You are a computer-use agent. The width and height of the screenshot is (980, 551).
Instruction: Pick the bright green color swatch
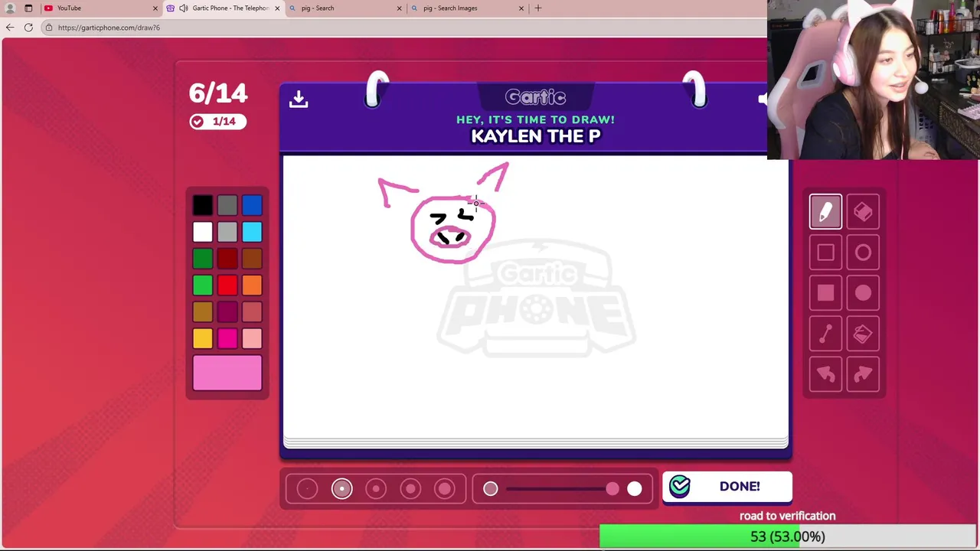pyautogui.click(x=203, y=285)
